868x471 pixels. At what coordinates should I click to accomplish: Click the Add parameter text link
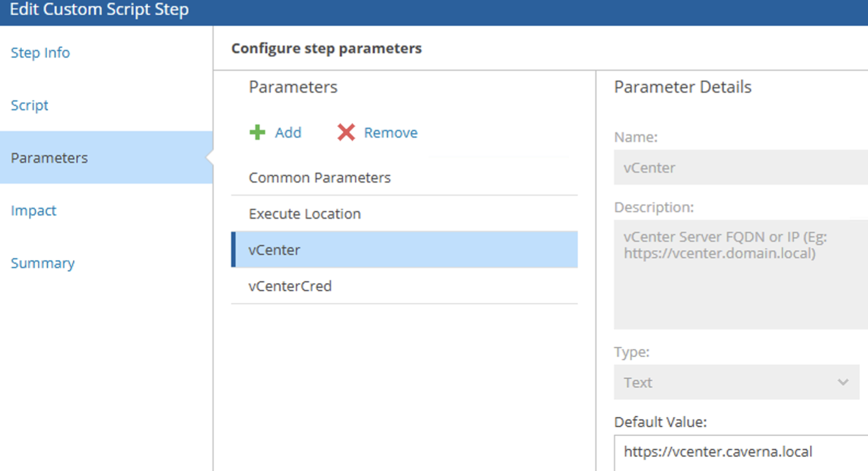[x=288, y=132]
